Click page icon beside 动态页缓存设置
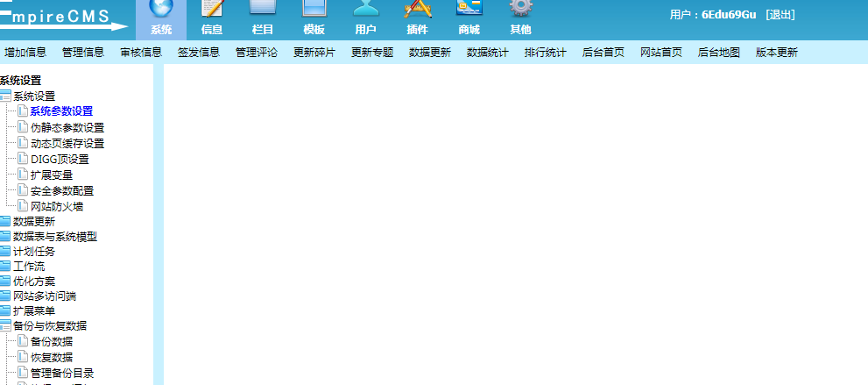This screenshot has width=868, height=385. pyautogui.click(x=23, y=143)
